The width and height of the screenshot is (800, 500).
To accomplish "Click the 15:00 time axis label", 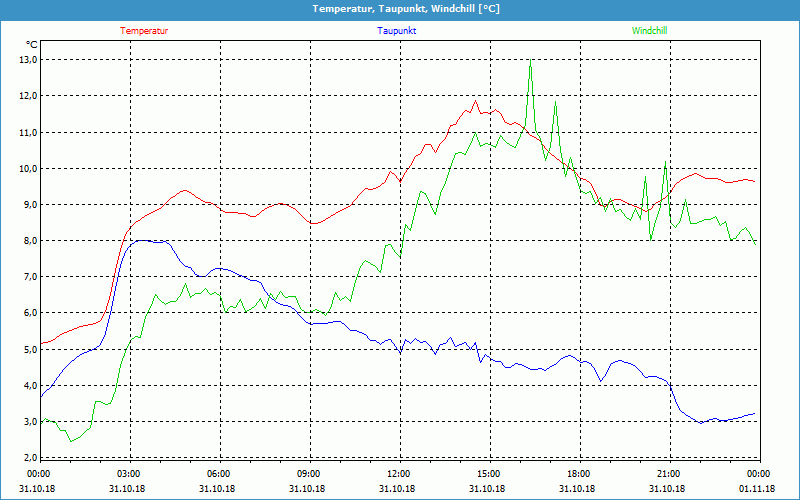I will coord(489,474).
